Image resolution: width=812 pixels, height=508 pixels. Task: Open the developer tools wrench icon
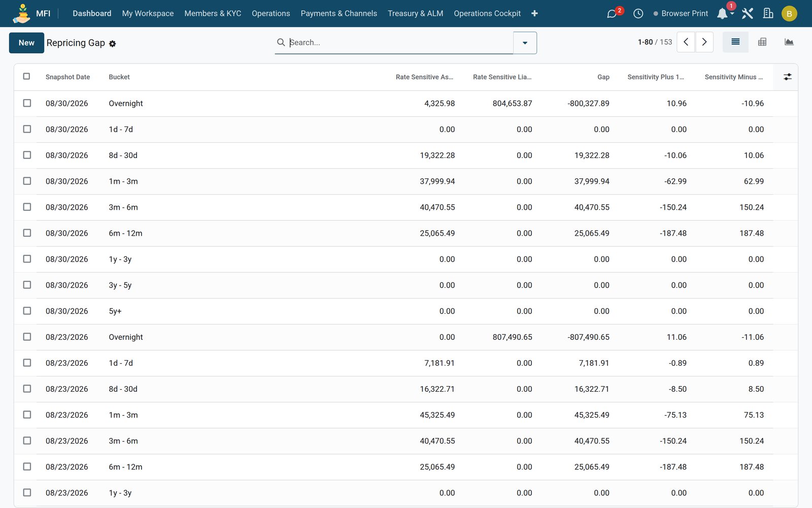[x=747, y=13]
